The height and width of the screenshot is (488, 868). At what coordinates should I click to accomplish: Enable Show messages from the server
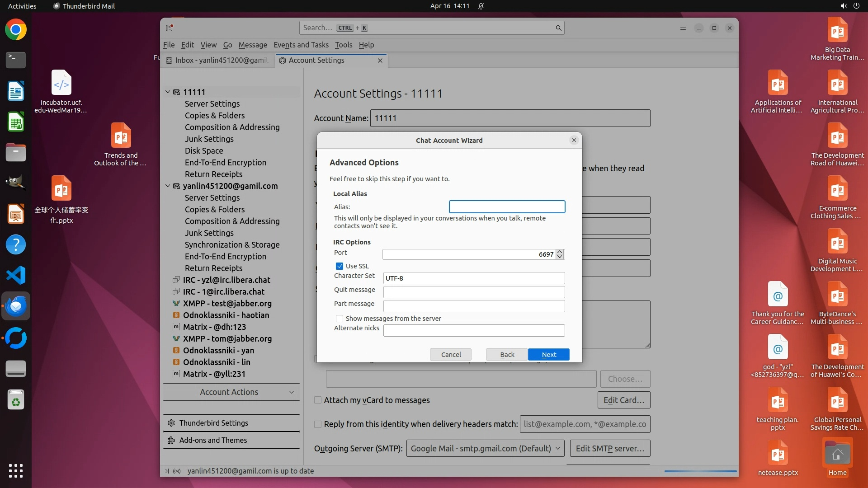pos(340,319)
